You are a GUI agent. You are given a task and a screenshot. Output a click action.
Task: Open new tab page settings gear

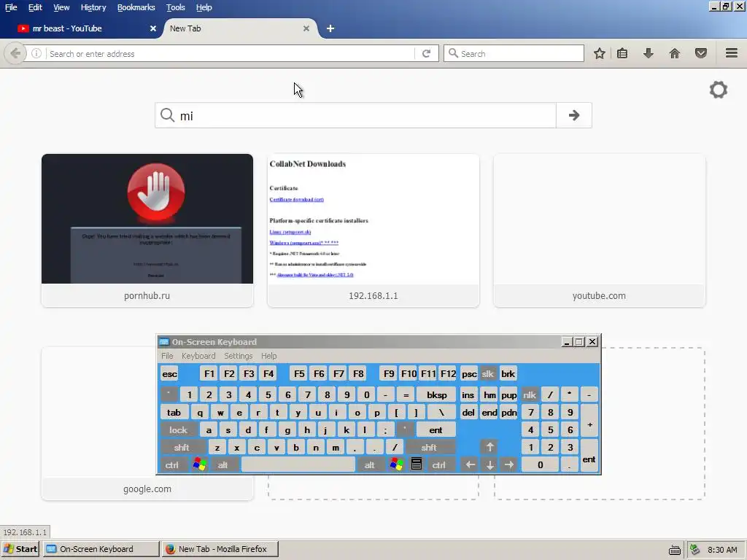[719, 90]
